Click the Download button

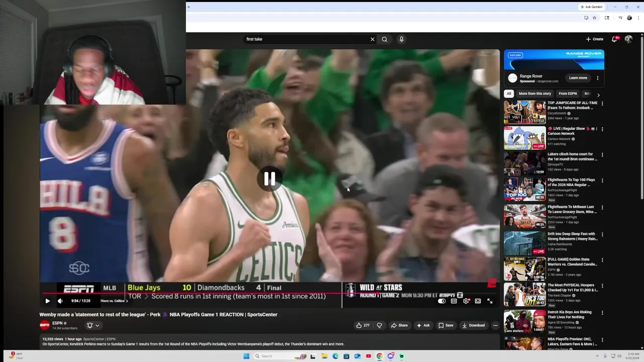[473, 325]
